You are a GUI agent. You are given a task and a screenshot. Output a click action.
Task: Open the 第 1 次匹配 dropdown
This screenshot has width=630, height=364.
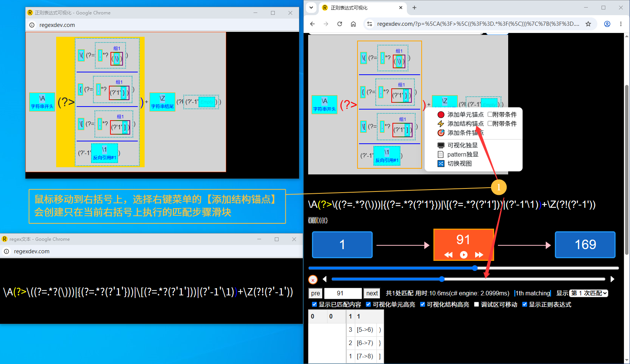(589, 293)
